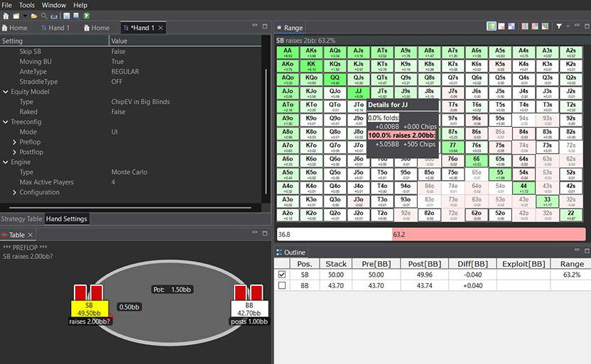Save using the floppy disk toolbar icon
Screen dimensions: 591x364
coord(67,16)
